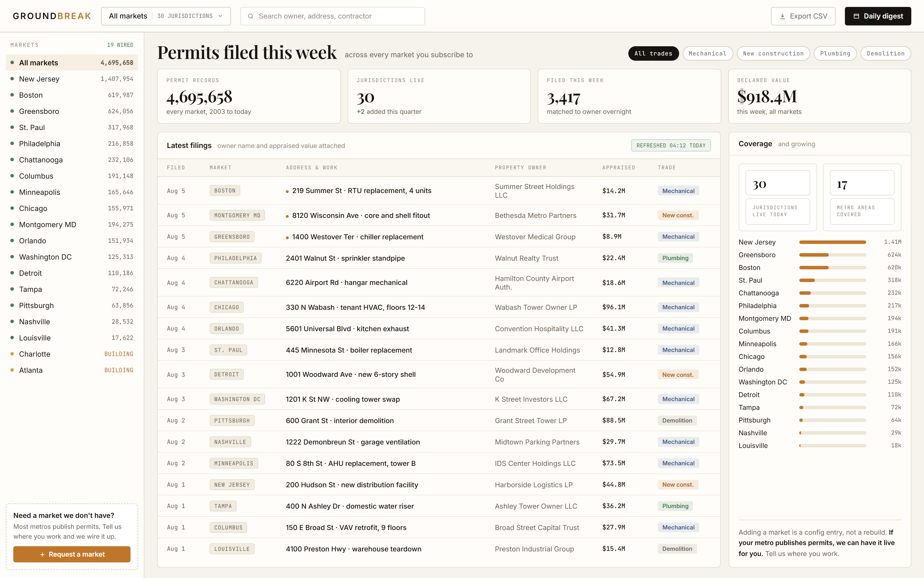Select Charlotte market marked BUILDING

(72, 354)
